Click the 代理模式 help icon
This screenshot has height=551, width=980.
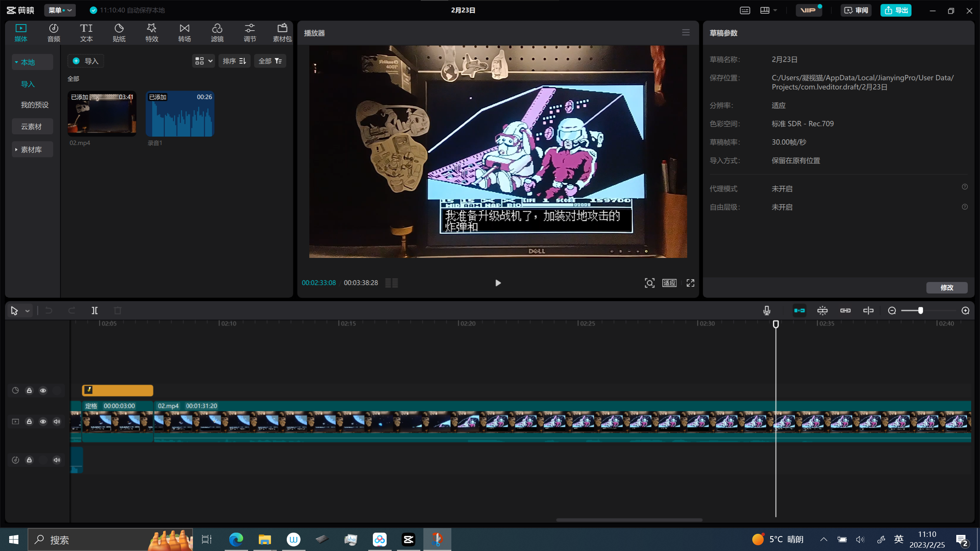965,187
